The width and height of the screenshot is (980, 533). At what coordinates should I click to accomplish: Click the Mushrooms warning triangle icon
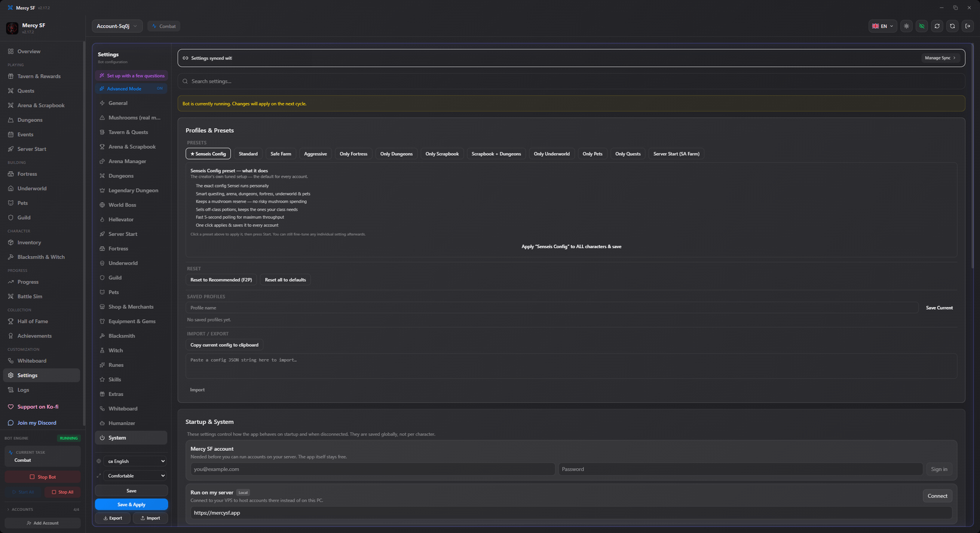(102, 118)
